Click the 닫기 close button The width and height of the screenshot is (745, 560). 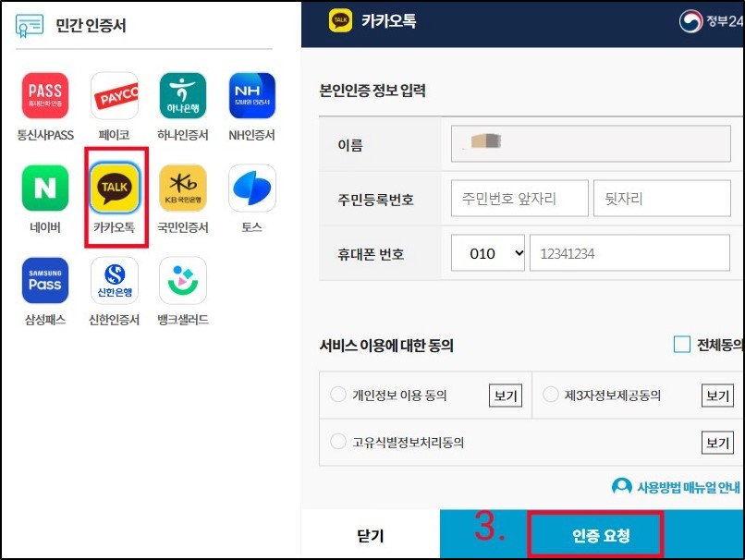[370, 535]
